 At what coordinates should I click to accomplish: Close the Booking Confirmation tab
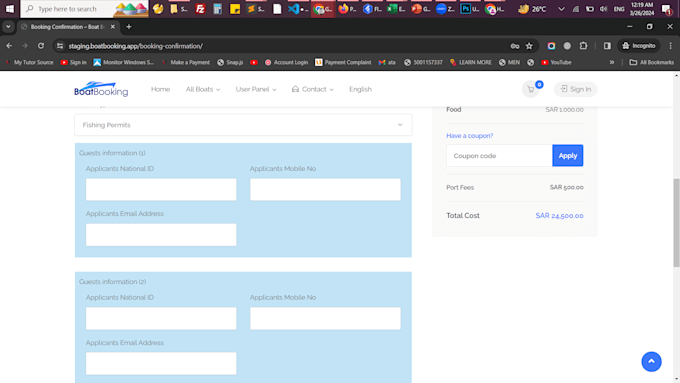[113, 27]
